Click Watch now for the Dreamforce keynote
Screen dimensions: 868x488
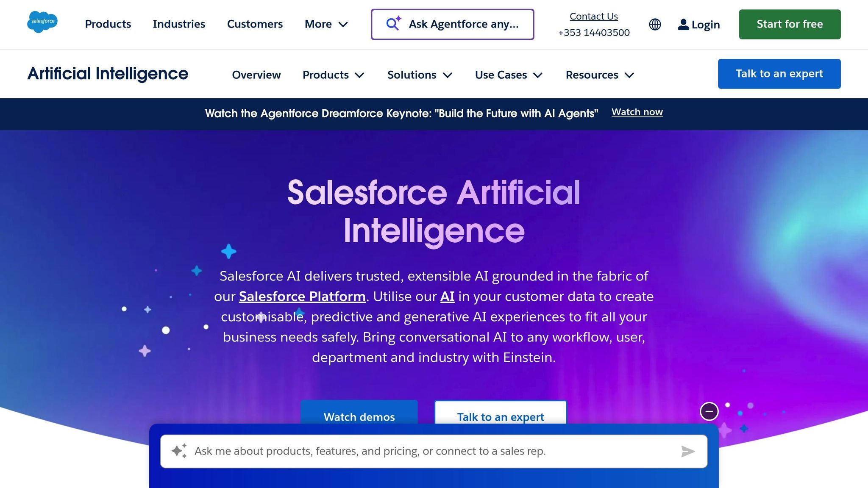click(637, 112)
